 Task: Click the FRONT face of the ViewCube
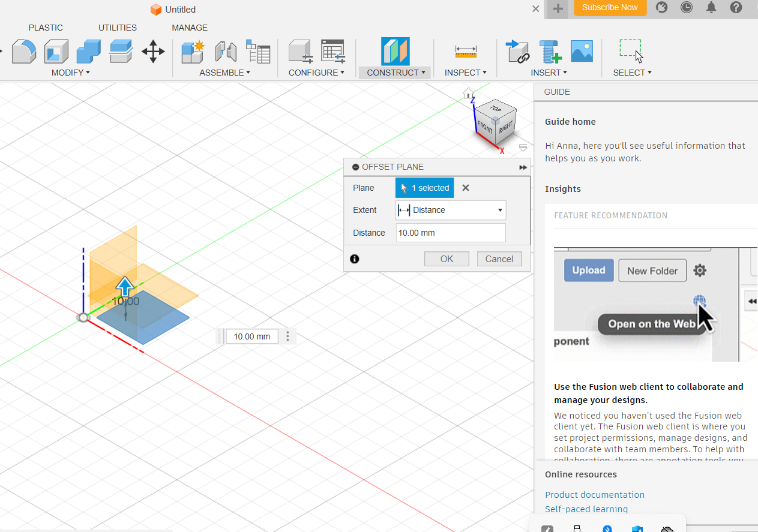pyautogui.click(x=485, y=127)
